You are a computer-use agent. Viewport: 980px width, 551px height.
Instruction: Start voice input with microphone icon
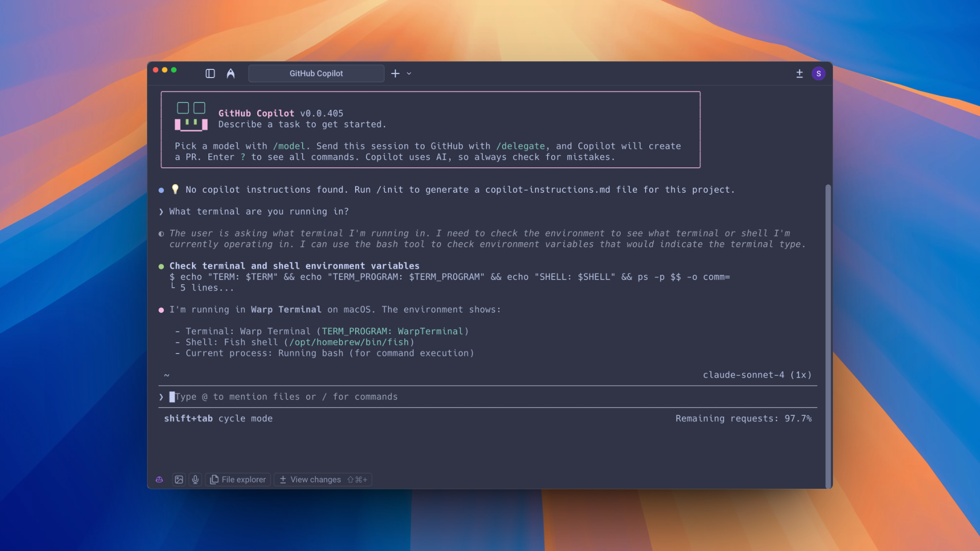point(195,480)
